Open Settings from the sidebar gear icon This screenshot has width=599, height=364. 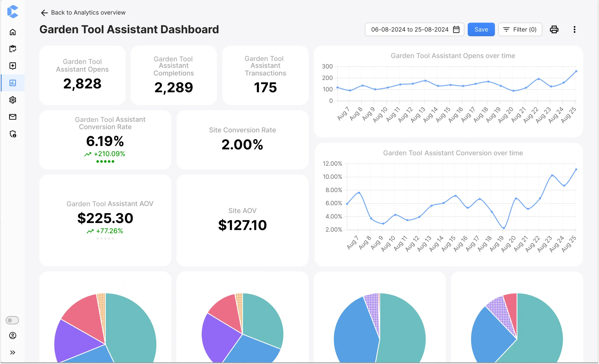click(13, 100)
